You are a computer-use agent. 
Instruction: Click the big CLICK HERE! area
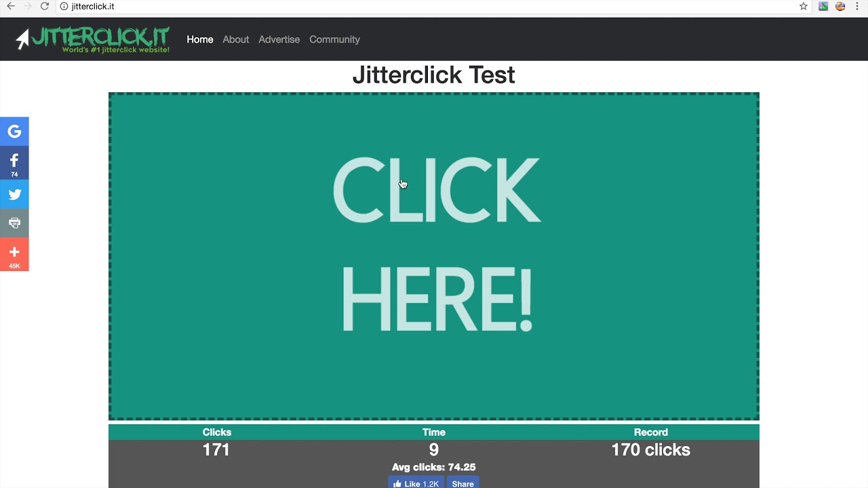click(434, 256)
